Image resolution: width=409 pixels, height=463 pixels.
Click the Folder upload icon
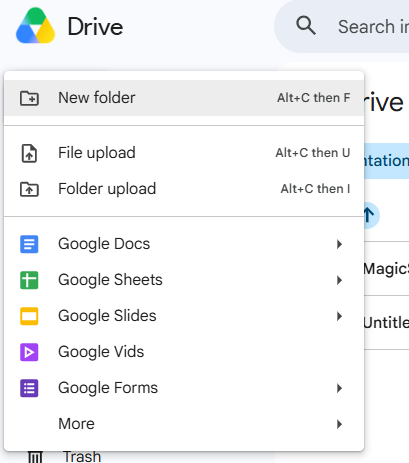[29, 189]
